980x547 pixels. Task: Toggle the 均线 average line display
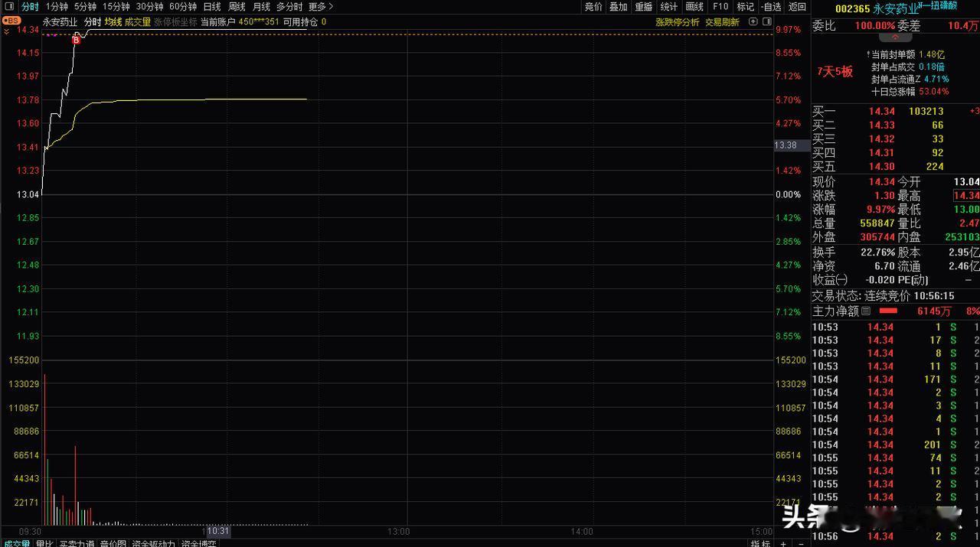pos(113,21)
